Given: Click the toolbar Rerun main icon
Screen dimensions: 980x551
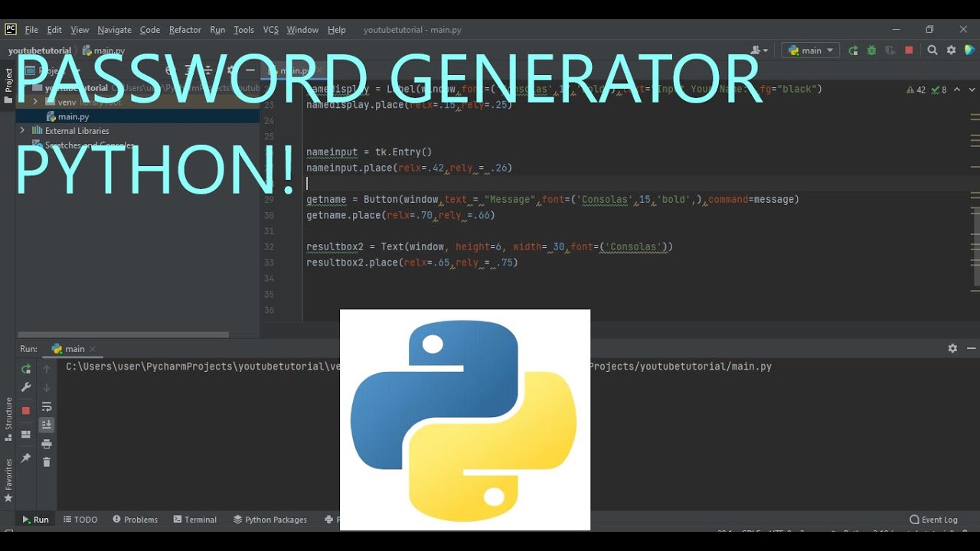Looking at the screenshot, I should (853, 51).
